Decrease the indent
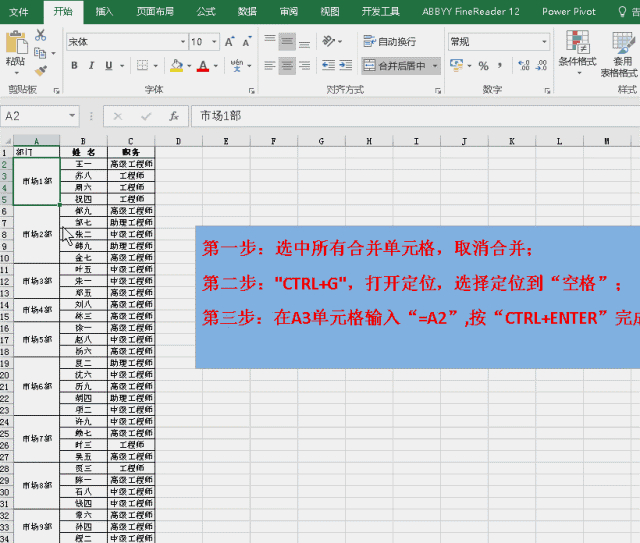The height and width of the screenshot is (543, 640). [x=328, y=65]
